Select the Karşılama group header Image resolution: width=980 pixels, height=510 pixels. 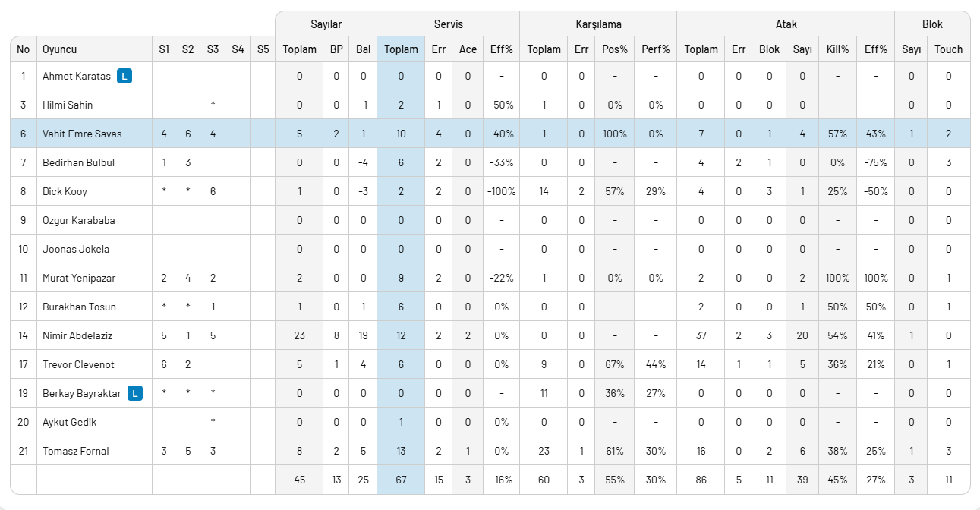(x=598, y=24)
